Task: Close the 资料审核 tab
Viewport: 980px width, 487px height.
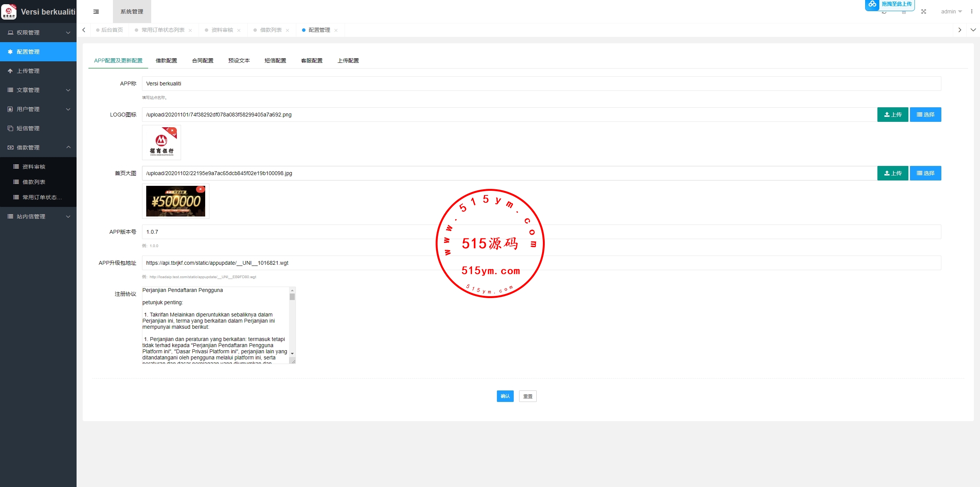Action: [239, 30]
